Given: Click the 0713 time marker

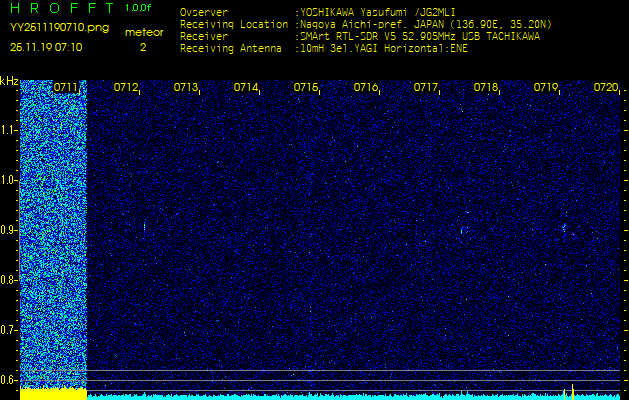Looking at the screenshot, I should click(186, 87).
